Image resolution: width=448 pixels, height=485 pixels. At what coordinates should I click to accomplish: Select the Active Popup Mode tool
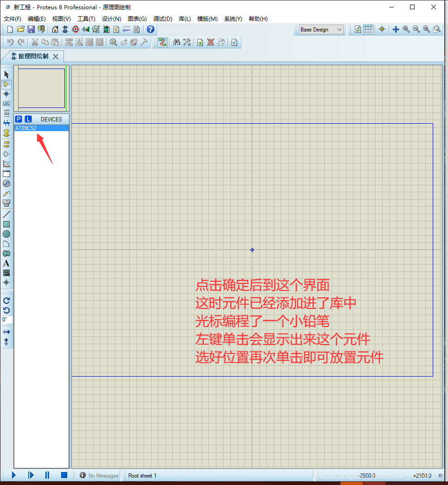pos(6,174)
